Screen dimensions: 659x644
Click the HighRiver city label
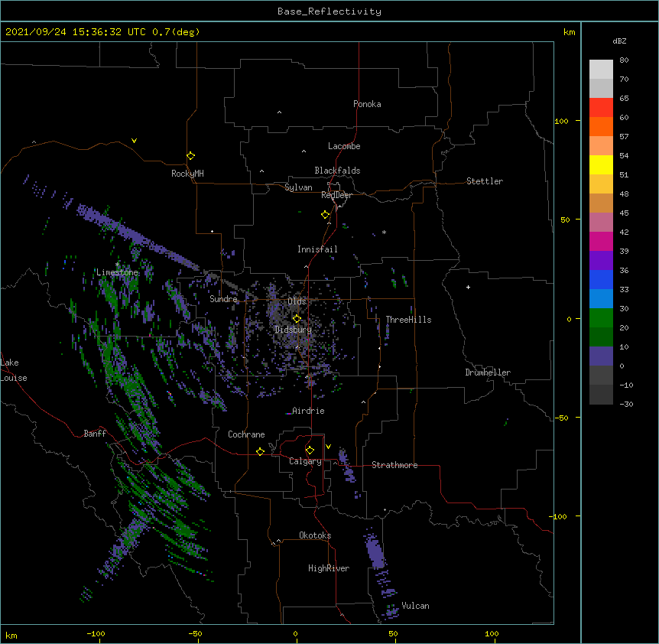coord(329,568)
